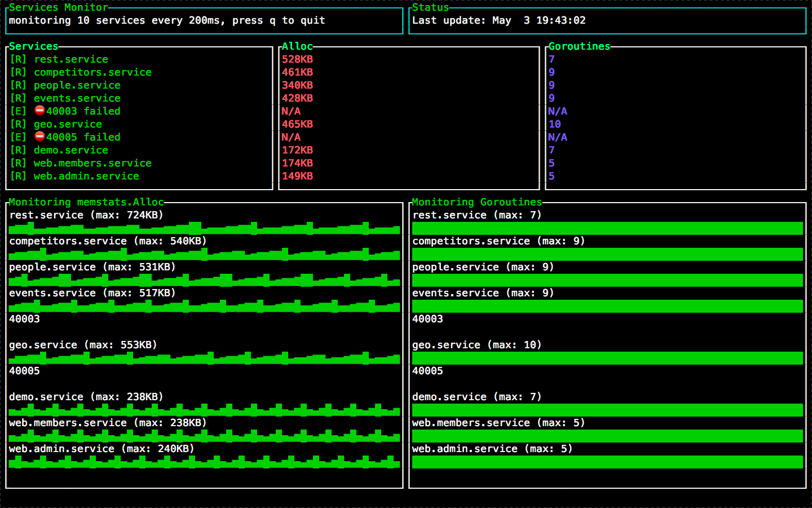Click the 461KB alloc value

coord(297,72)
